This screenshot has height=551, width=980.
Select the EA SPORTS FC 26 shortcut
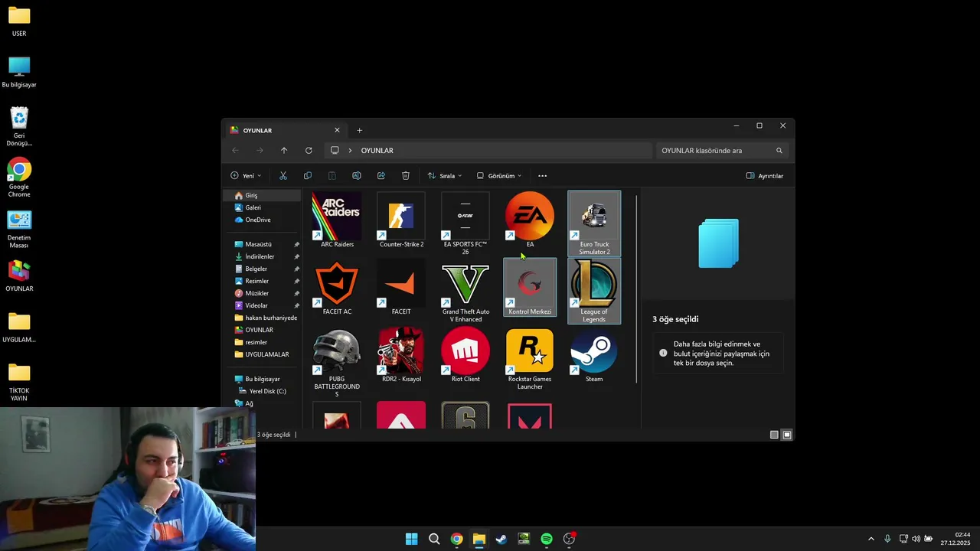coord(465,223)
